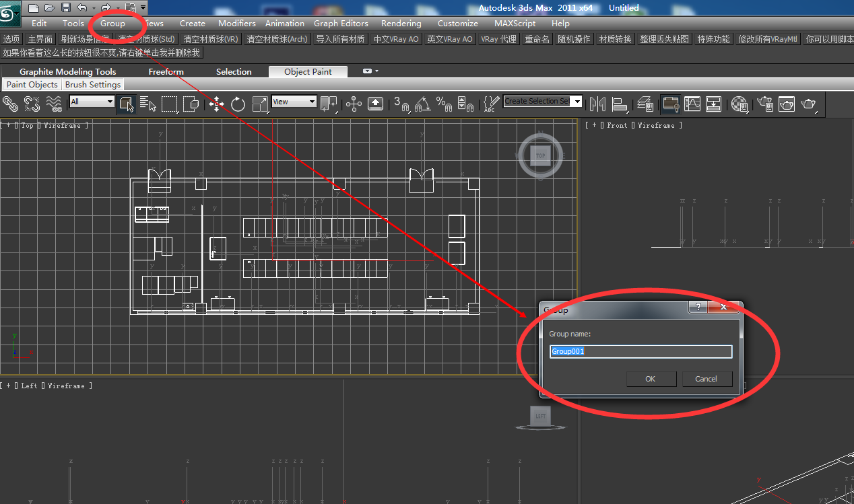This screenshot has width=854, height=504.
Task: Toggle the Angle Snap button
Action: [422, 104]
